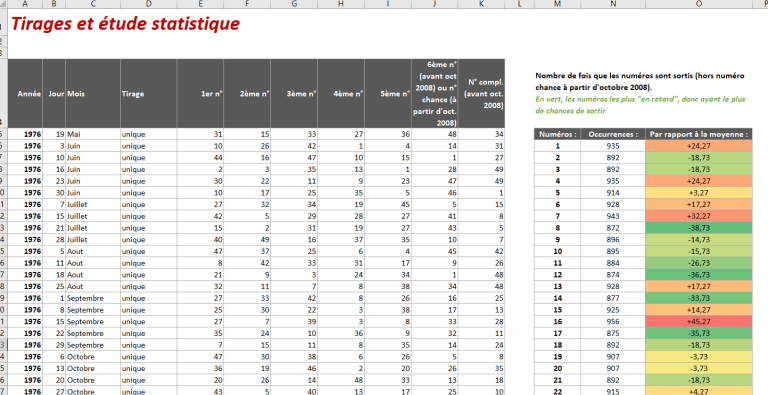Select 1er n° value 31 in 19 Mai row
Screen dimensions: 768x395
click(200, 134)
